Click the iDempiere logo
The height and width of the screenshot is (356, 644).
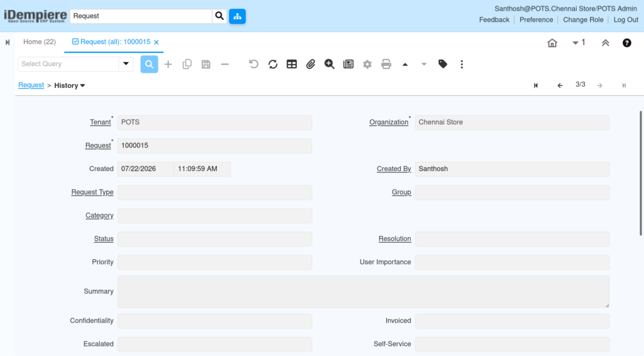pyautogui.click(x=35, y=16)
